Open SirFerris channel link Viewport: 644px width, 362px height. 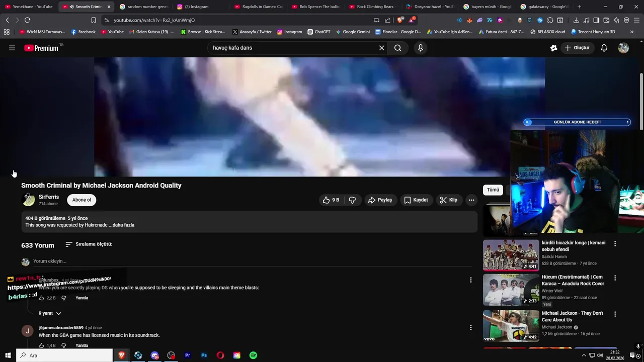pos(49,197)
